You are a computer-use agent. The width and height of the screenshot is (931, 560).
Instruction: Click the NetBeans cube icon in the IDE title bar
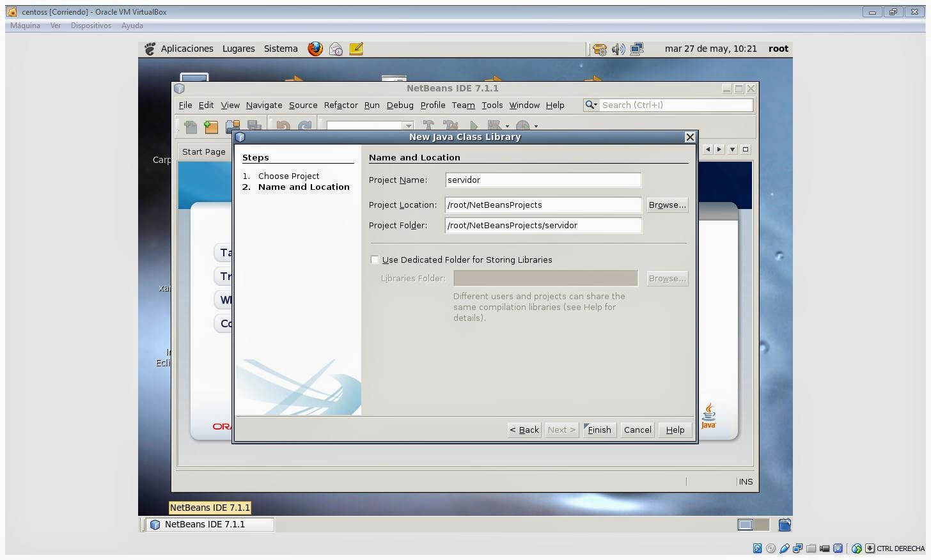180,89
